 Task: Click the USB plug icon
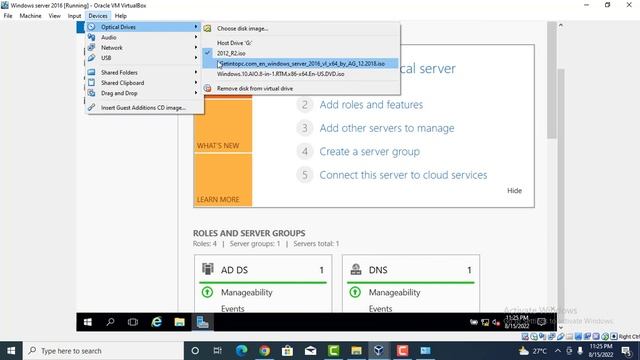[x=91, y=58]
